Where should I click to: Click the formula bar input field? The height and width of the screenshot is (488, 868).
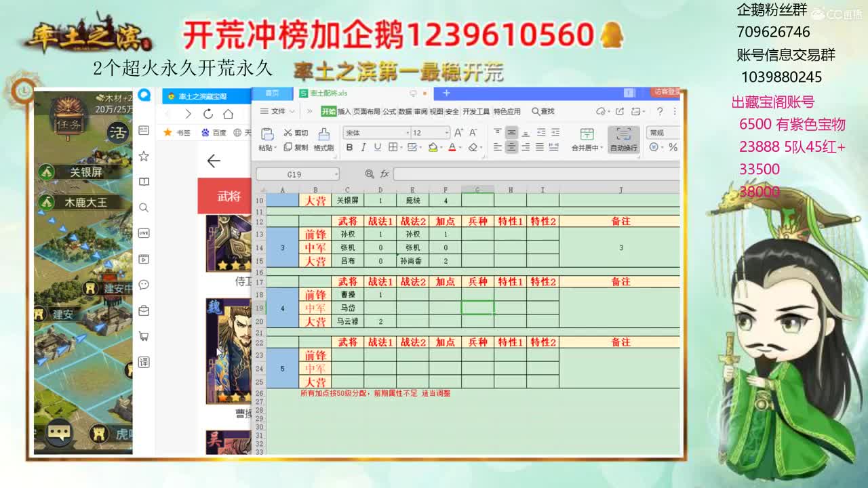[x=536, y=174]
